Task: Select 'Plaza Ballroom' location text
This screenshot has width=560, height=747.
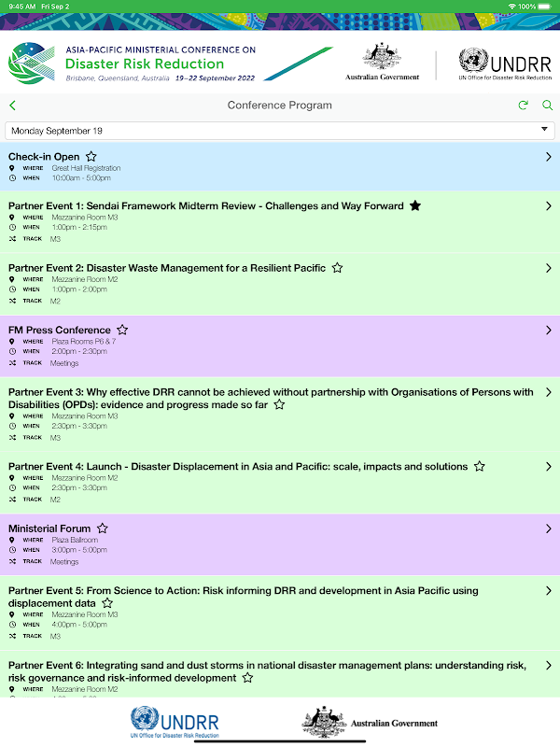Action: click(75, 540)
